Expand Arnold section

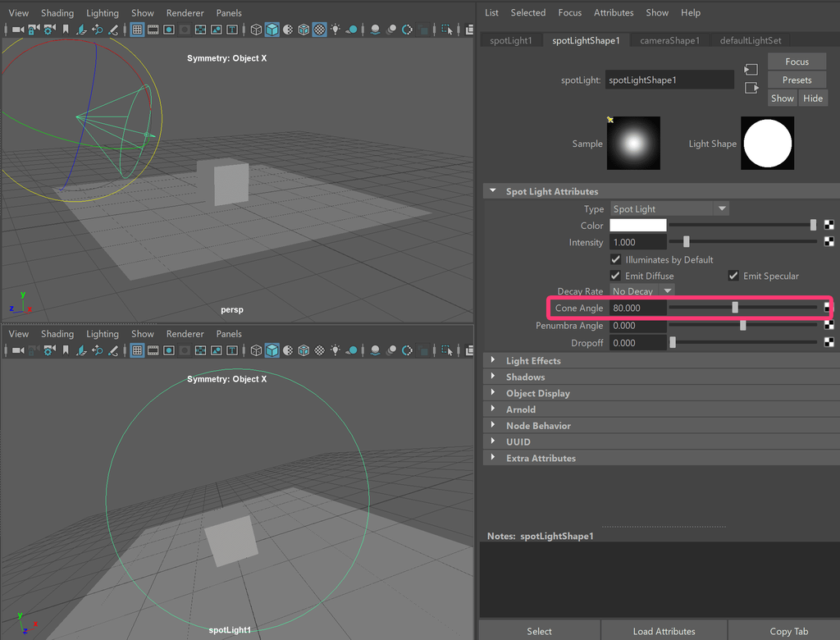point(493,409)
